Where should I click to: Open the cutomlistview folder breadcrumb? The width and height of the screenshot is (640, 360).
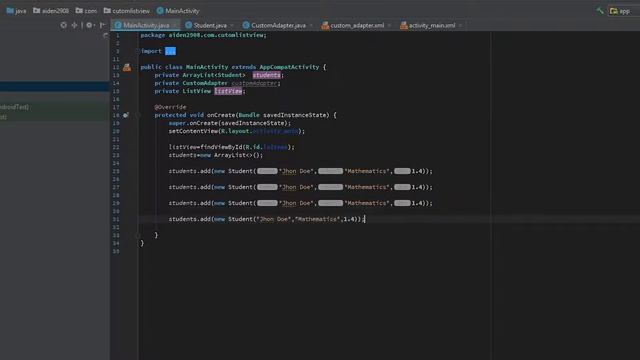point(127,11)
